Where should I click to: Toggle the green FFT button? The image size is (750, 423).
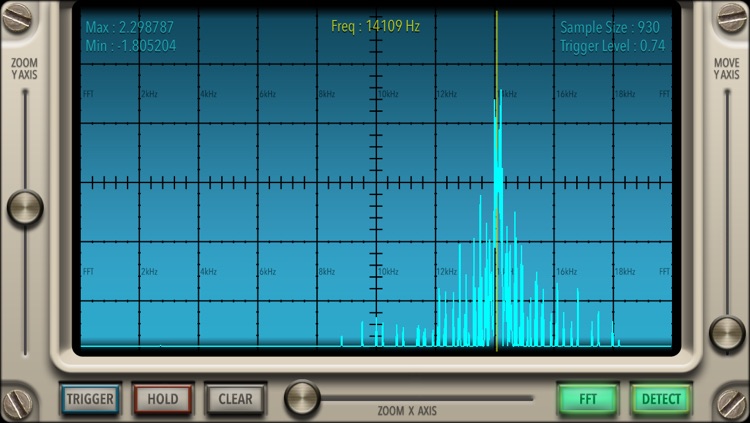pyautogui.click(x=587, y=399)
